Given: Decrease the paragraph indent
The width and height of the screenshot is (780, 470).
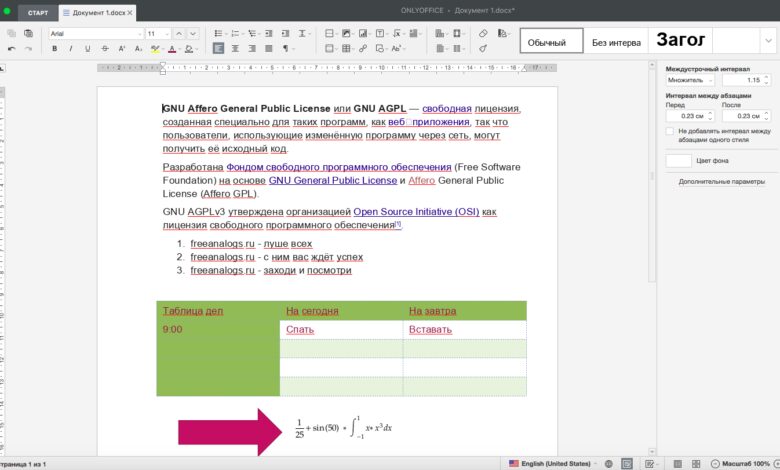Looking at the screenshot, I should [x=269, y=33].
